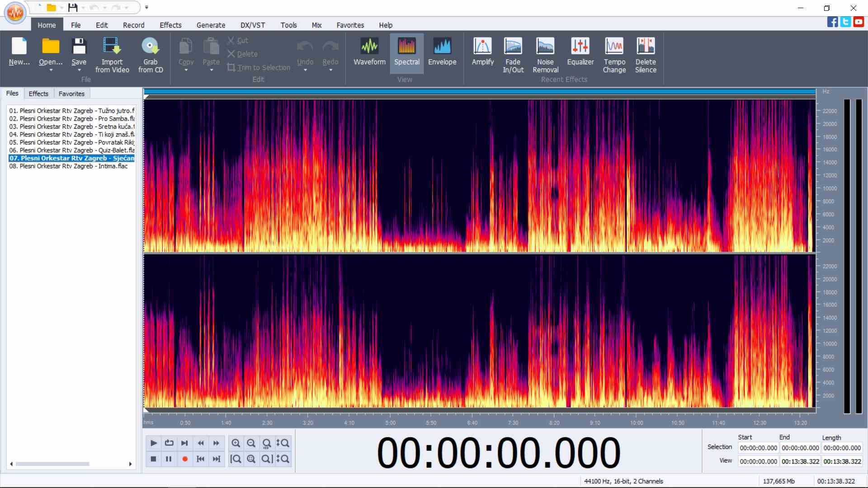Image resolution: width=868 pixels, height=488 pixels.
Task: Click the application logo button
Action: tap(15, 13)
